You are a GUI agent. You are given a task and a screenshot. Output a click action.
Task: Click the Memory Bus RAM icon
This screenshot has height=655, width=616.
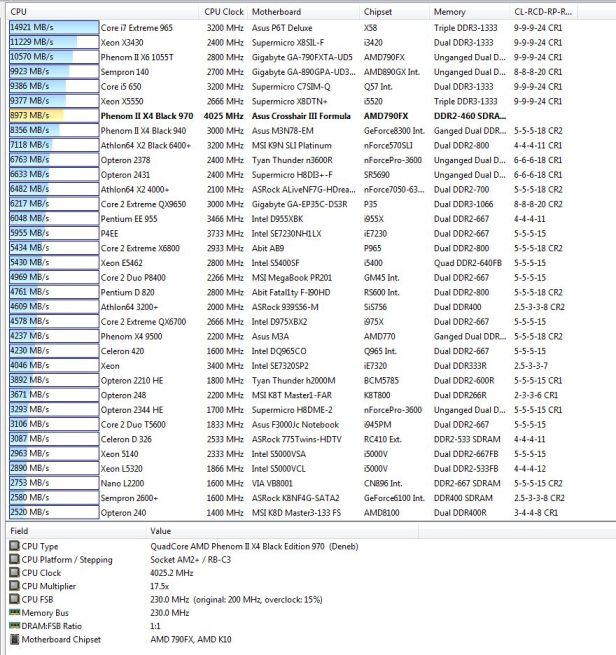tap(15, 612)
